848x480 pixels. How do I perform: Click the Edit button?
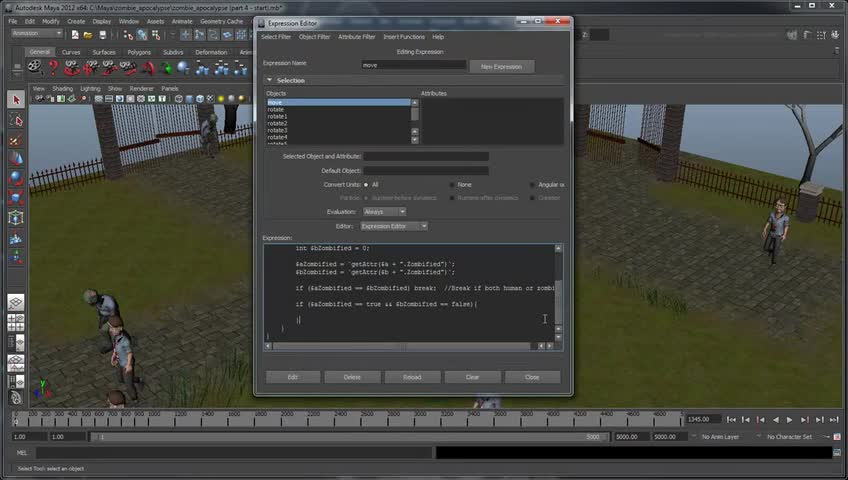tap(293, 377)
